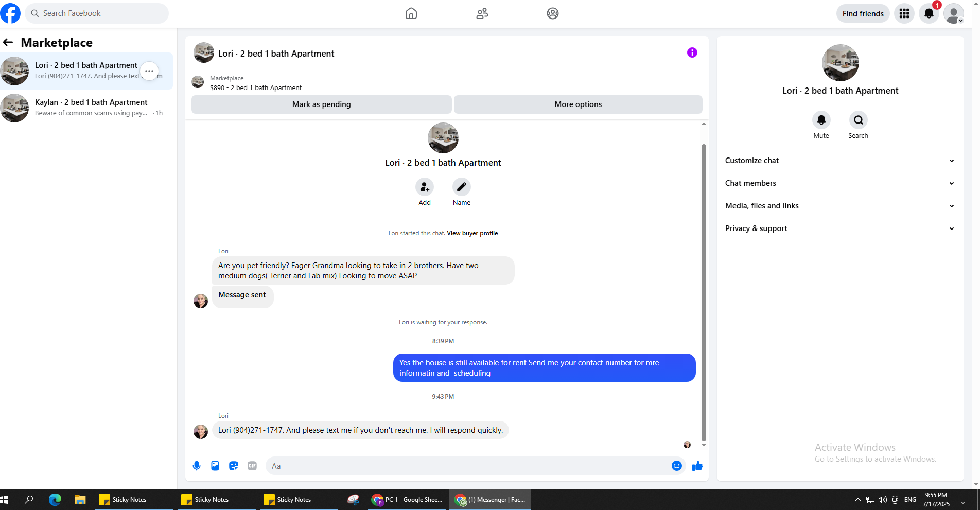Switch to Messenger Facebook taskbar window
The image size is (980, 510).
pyautogui.click(x=491, y=499)
